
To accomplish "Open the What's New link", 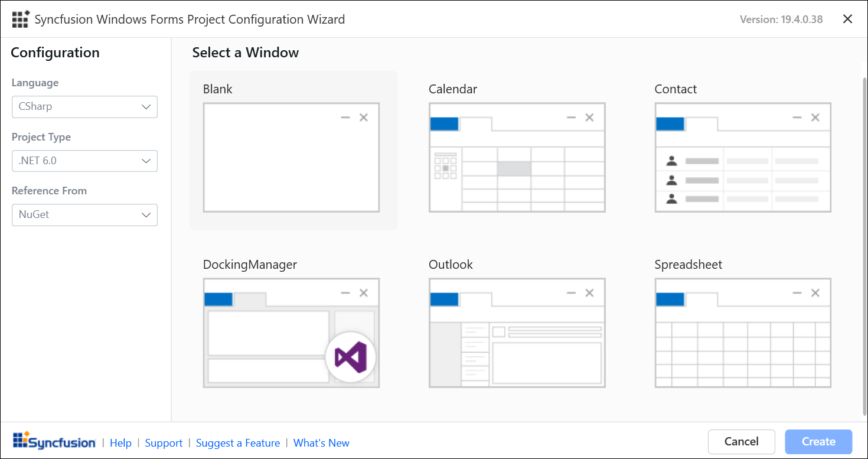I will coord(321,443).
